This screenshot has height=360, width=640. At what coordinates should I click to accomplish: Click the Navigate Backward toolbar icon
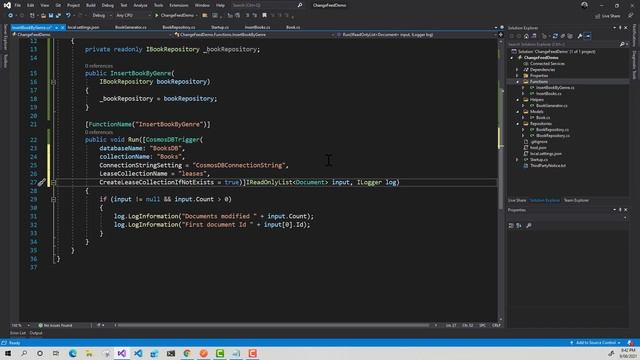pos(10,16)
